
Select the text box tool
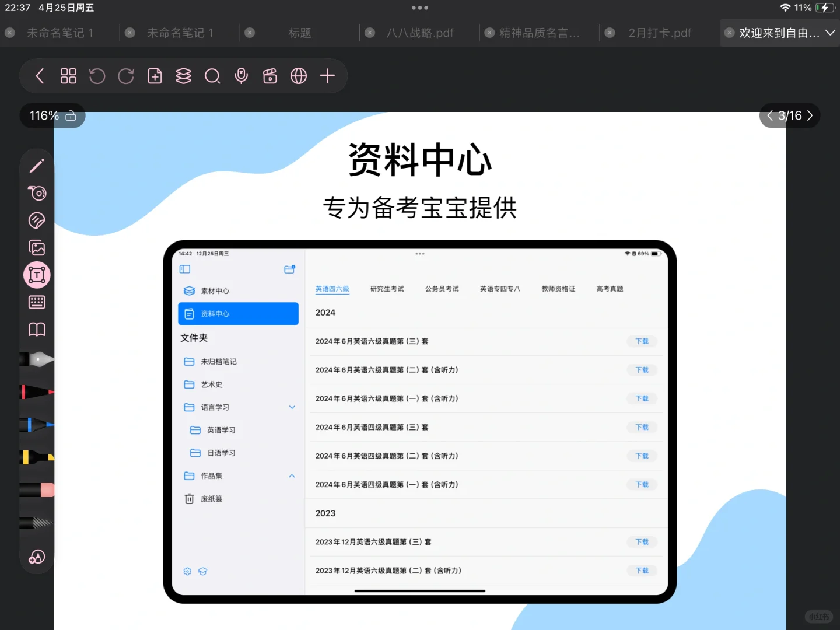tap(37, 275)
